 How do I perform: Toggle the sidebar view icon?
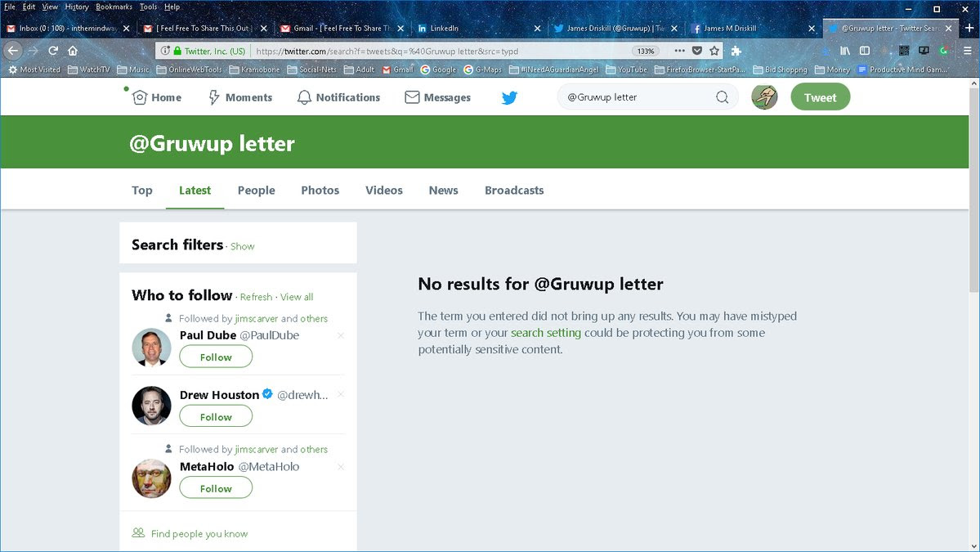point(865,51)
